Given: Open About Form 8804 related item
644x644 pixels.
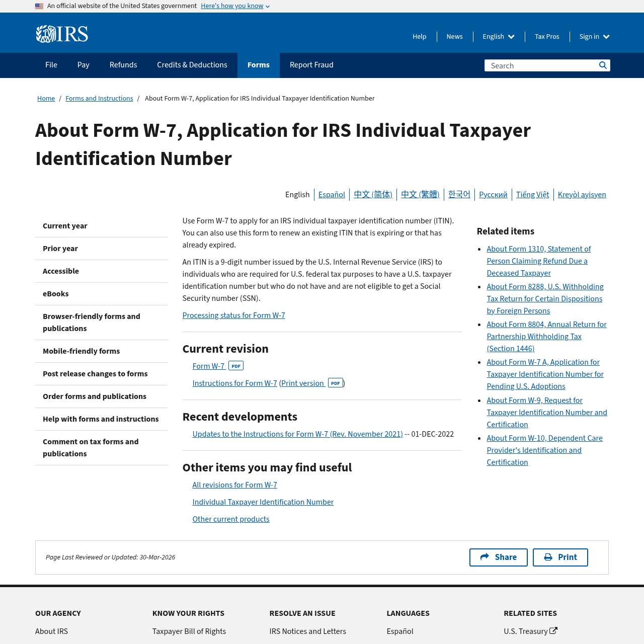Looking at the screenshot, I should click(546, 337).
